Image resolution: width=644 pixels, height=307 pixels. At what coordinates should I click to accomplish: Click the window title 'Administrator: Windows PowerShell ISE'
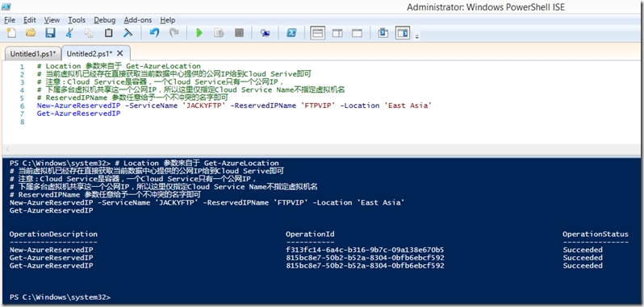click(486, 7)
